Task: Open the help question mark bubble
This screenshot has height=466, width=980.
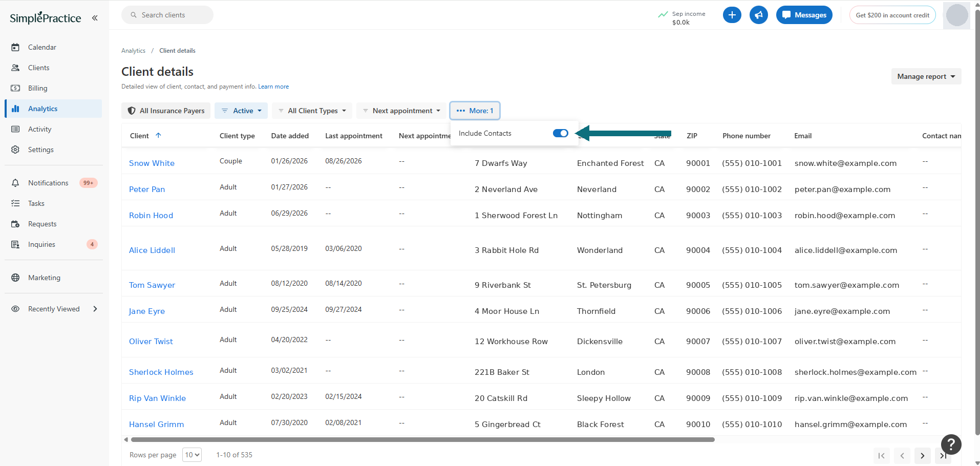Action: [x=951, y=444]
